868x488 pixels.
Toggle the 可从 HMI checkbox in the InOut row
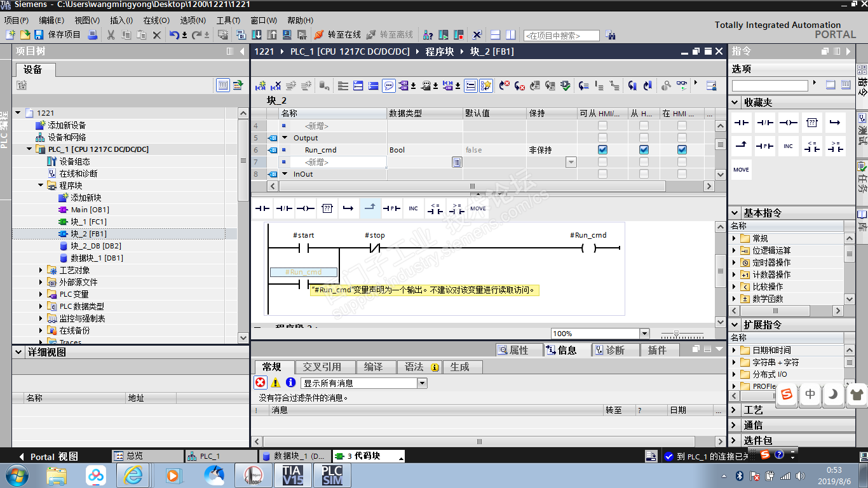point(602,174)
